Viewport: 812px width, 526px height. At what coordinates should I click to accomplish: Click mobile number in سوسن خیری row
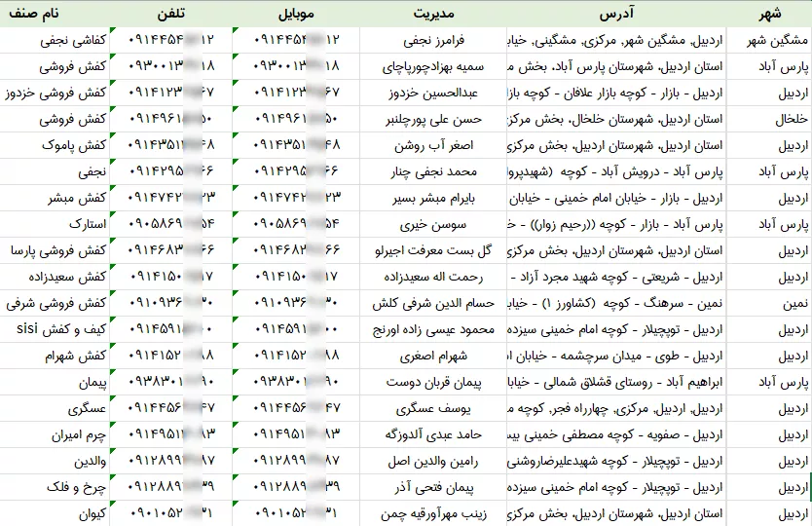(x=296, y=224)
